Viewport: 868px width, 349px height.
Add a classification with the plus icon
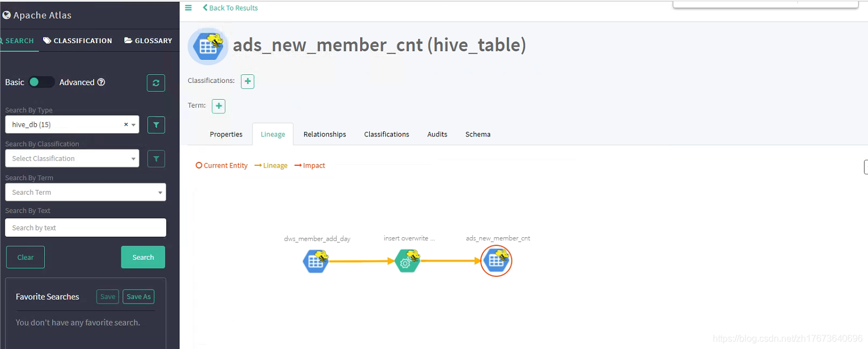pyautogui.click(x=247, y=81)
